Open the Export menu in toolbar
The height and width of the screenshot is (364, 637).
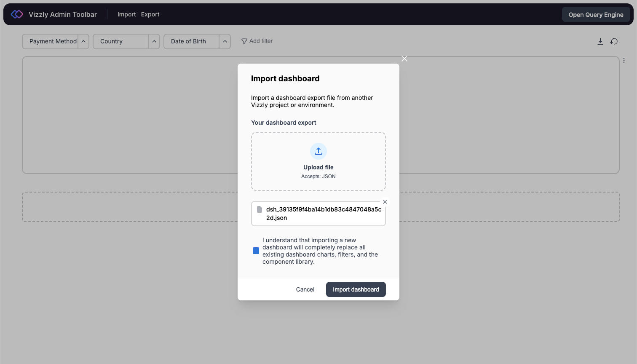[x=150, y=14]
